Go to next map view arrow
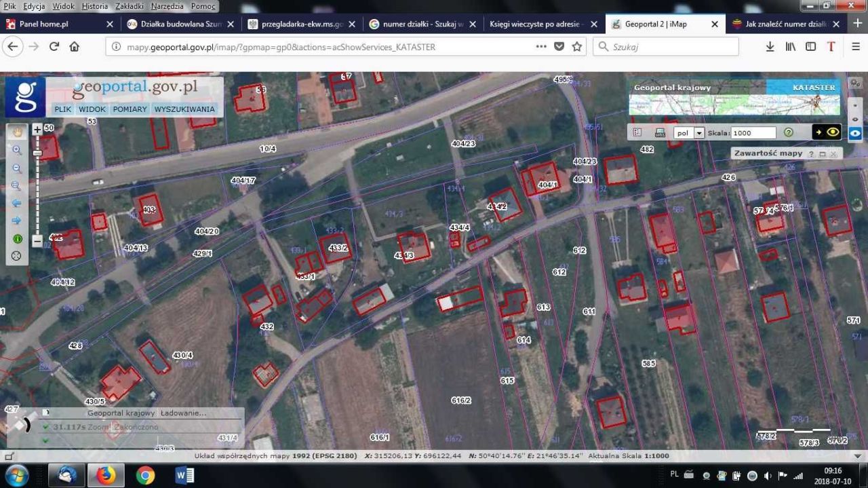This screenshot has height=488, width=868. pyautogui.click(x=17, y=221)
